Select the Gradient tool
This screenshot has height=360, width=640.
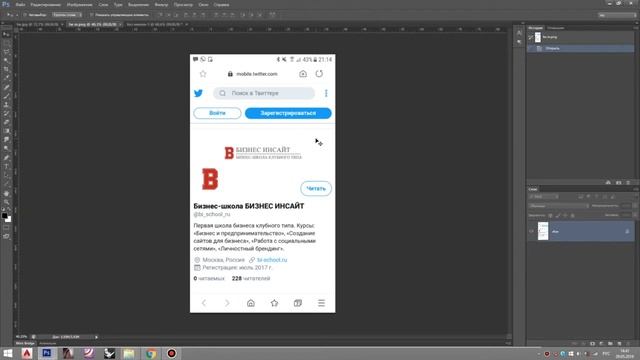click(6, 131)
